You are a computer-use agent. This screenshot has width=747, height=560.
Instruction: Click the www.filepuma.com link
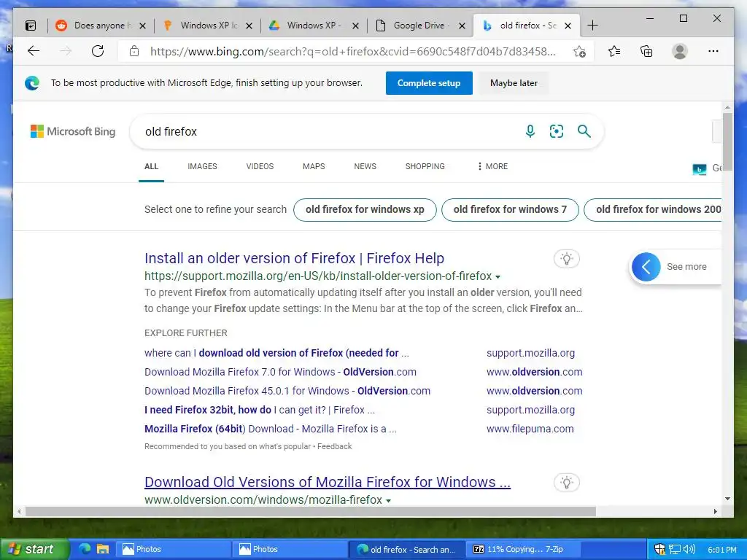click(x=530, y=429)
